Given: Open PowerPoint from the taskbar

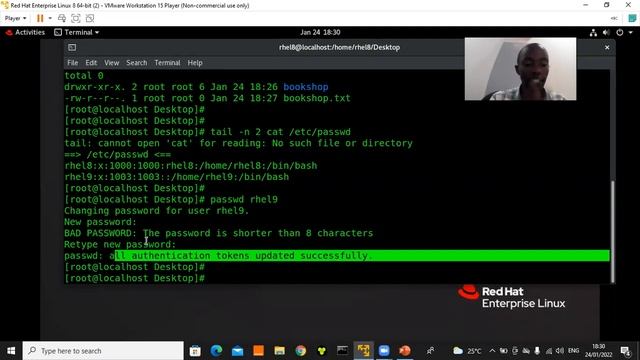Looking at the screenshot, I should pos(405,351).
